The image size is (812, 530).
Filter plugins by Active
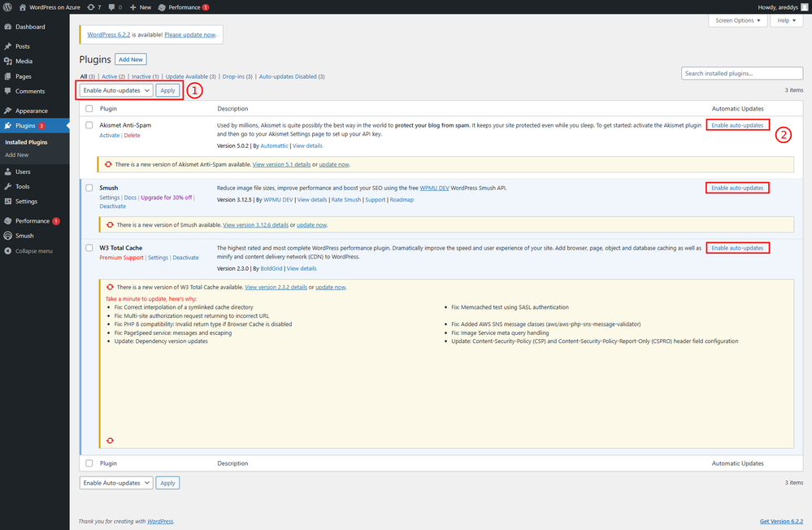coord(109,76)
